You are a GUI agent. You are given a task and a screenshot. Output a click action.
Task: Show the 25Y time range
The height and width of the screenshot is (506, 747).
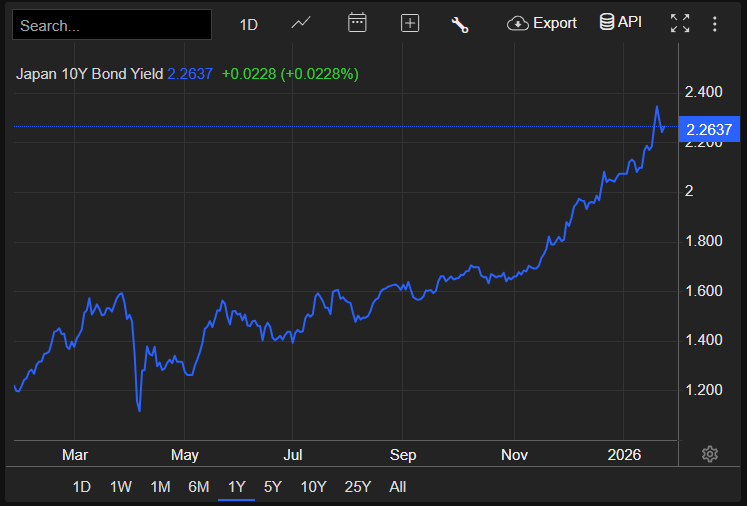[x=357, y=487]
